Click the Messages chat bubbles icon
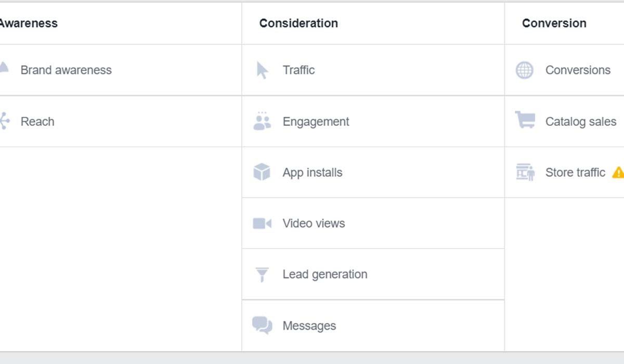Viewport: 624px width, 364px height. 262,326
